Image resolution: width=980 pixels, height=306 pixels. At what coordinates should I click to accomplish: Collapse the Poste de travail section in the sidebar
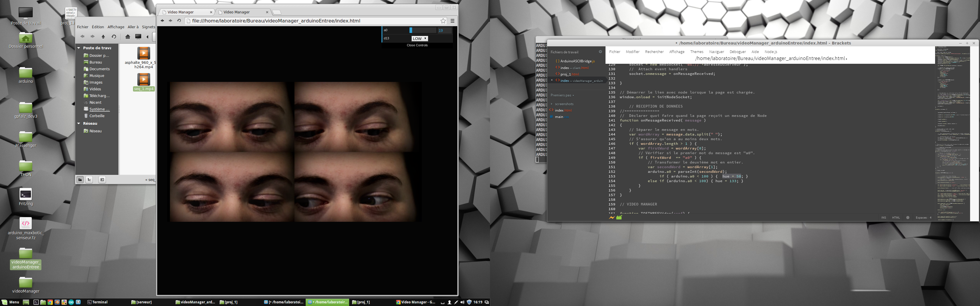(x=79, y=48)
